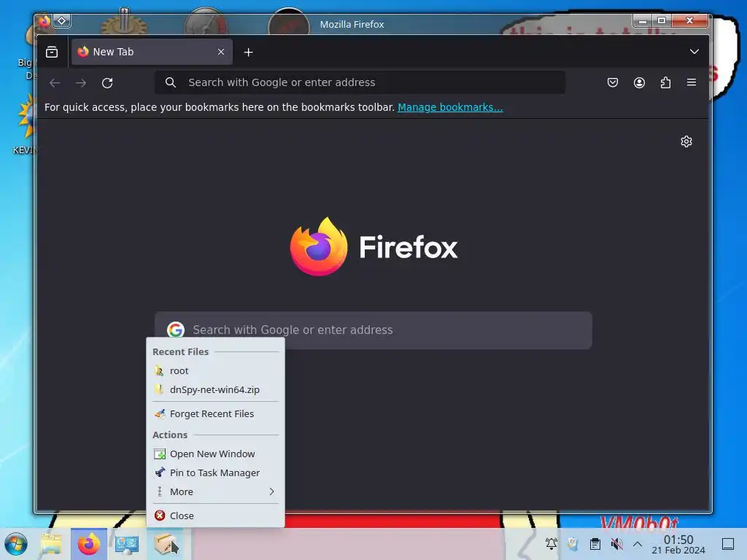Follow the Manage bookmarks link
The width and height of the screenshot is (747, 560).
pos(450,107)
